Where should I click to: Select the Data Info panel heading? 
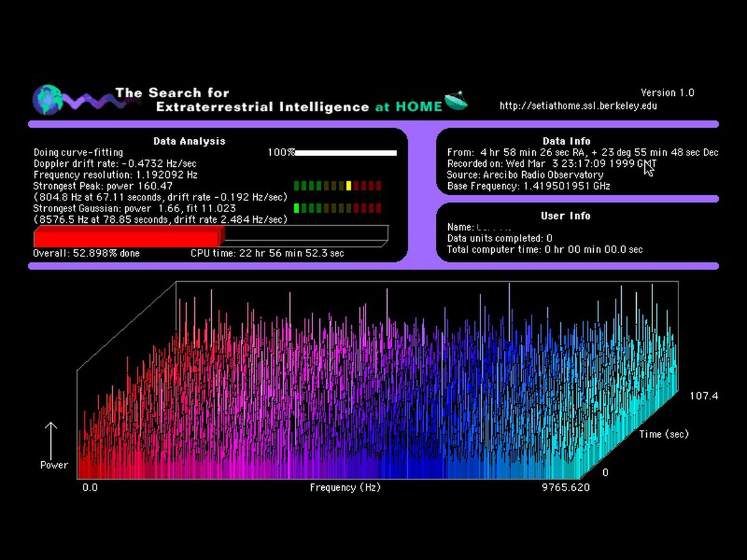[x=566, y=141]
